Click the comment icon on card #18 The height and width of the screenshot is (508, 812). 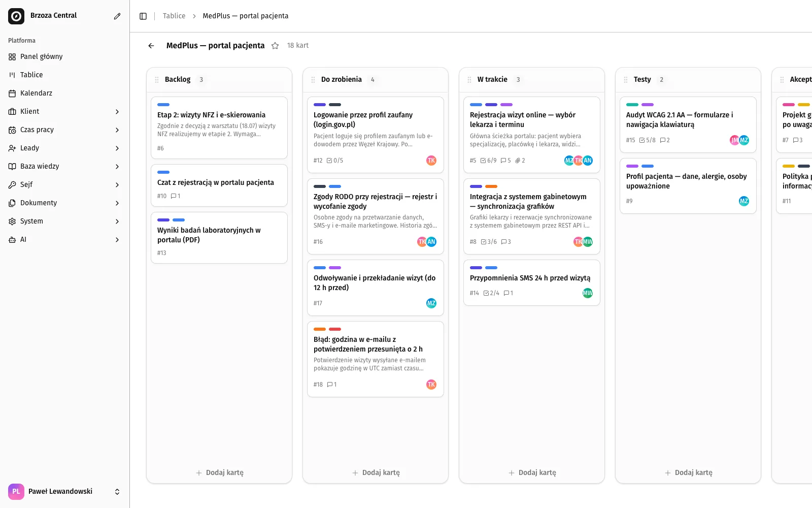[x=330, y=385]
